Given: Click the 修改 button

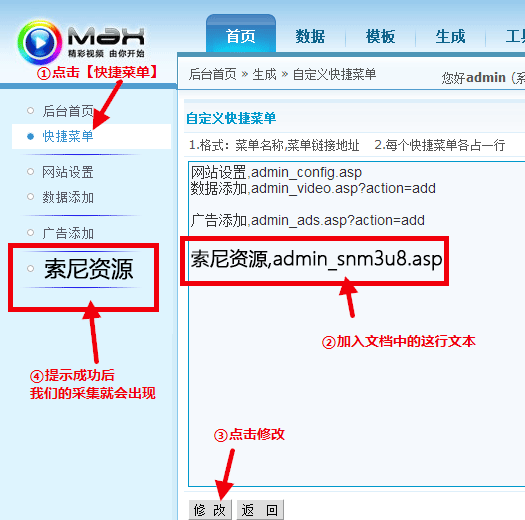Looking at the screenshot, I should [x=210, y=510].
